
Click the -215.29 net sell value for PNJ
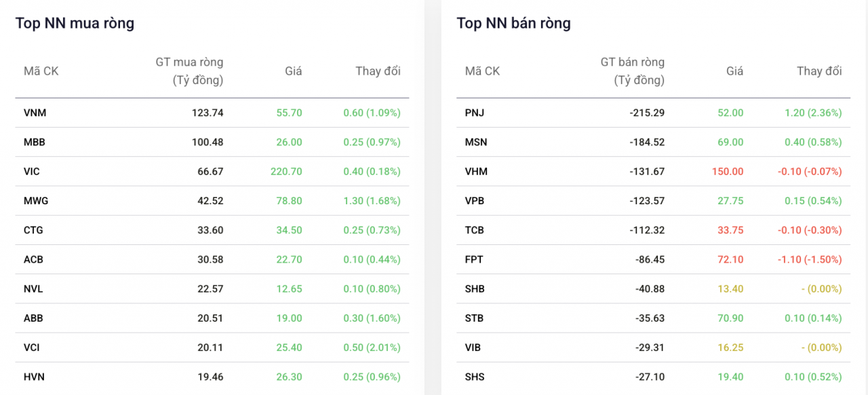pos(647,113)
